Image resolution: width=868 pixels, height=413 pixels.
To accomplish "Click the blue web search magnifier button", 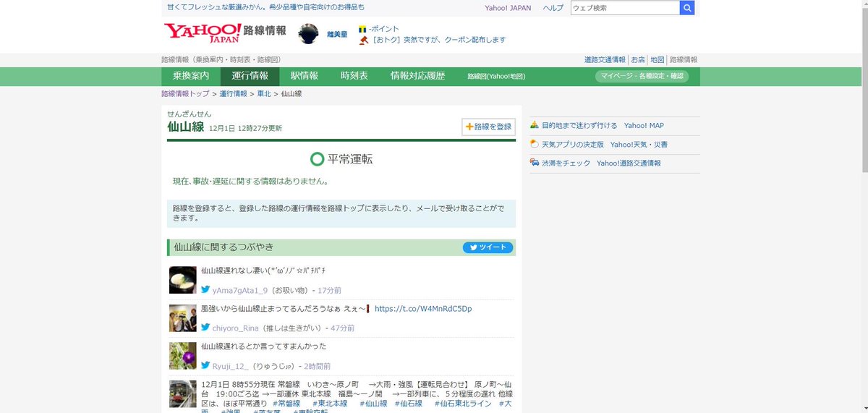I will pos(687,8).
